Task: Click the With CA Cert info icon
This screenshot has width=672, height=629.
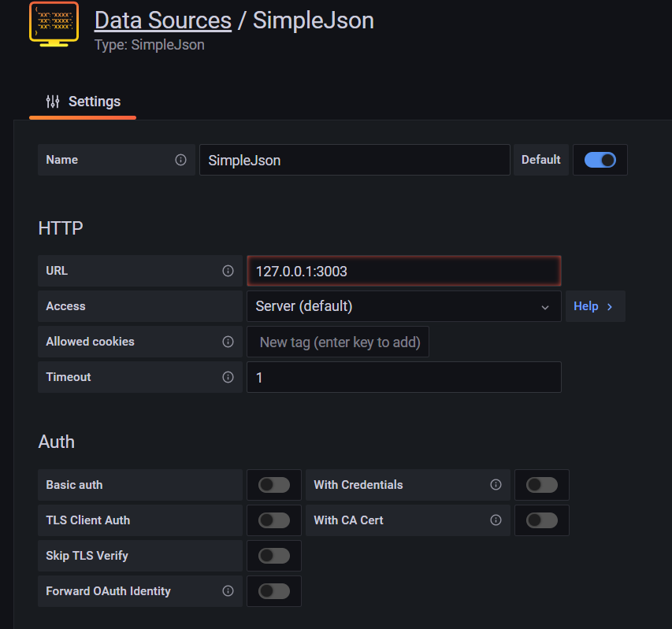Action: [496, 520]
